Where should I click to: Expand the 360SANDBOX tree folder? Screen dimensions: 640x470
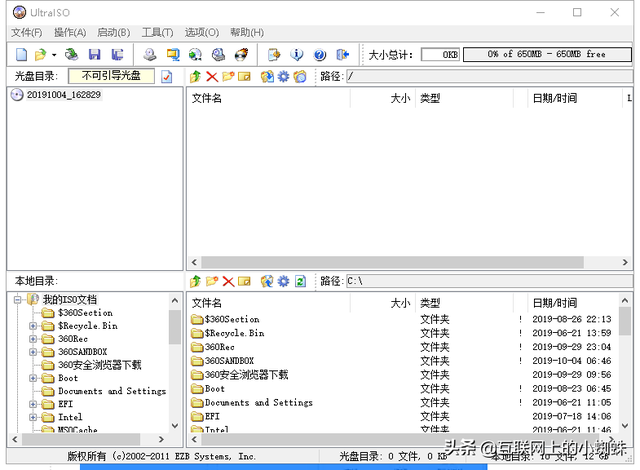[33, 352]
